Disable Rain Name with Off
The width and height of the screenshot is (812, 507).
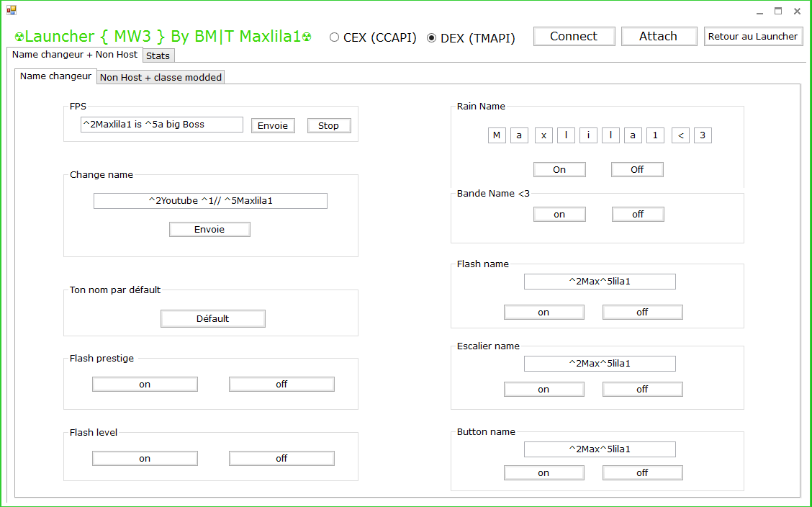point(638,169)
